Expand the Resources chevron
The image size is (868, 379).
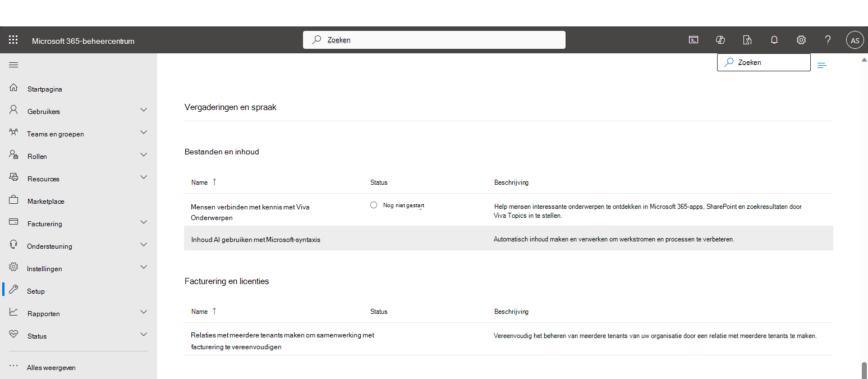(x=144, y=177)
